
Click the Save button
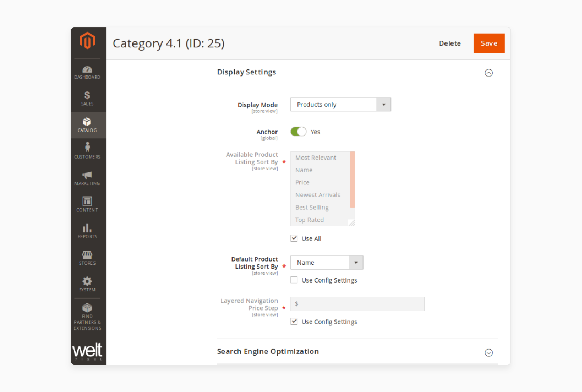(x=489, y=43)
